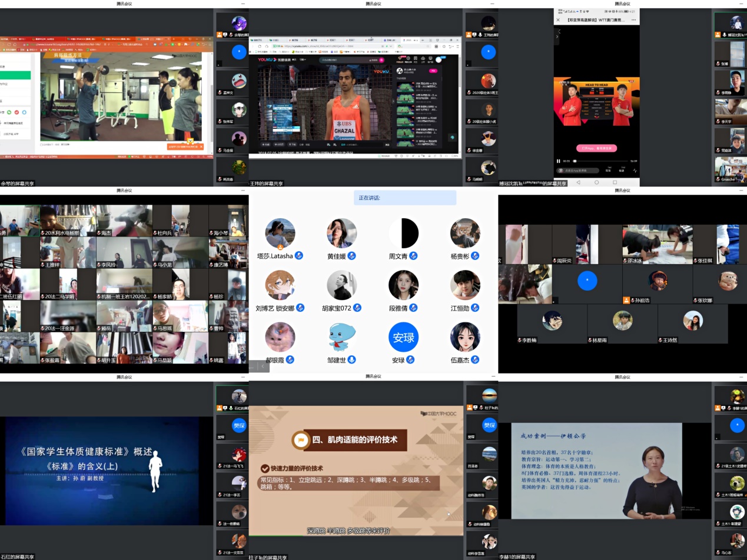This screenshot has width=747, height=560.
Task: Click 胡家宝072 profile avatar
Action: pos(342,285)
